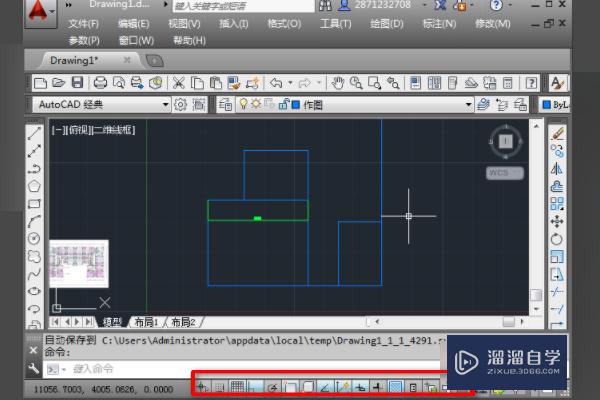
Task: Click the Zoom Realtime magnifier icon
Action: 356,83
